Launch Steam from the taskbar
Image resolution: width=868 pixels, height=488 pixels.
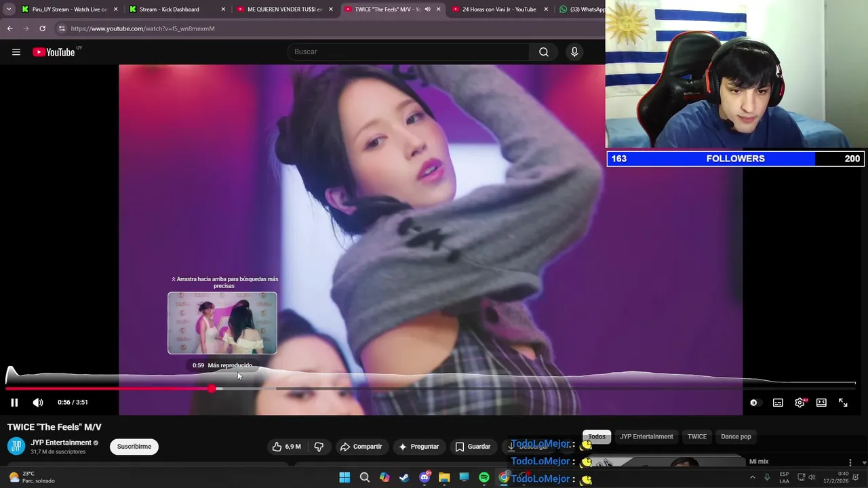[x=404, y=478]
